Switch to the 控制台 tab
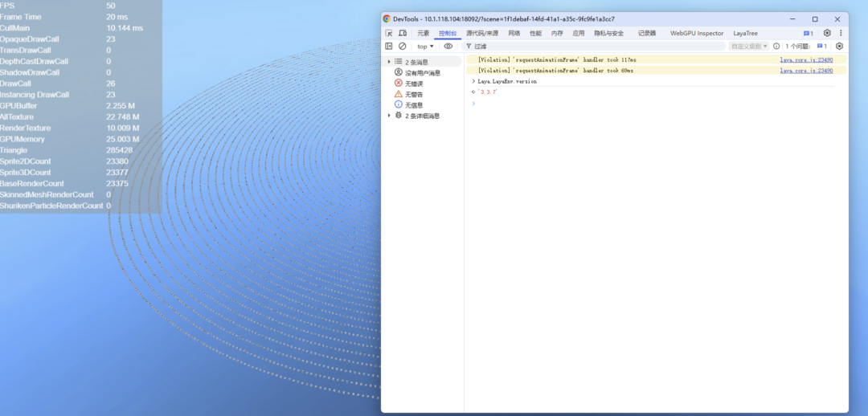 pyautogui.click(x=448, y=33)
